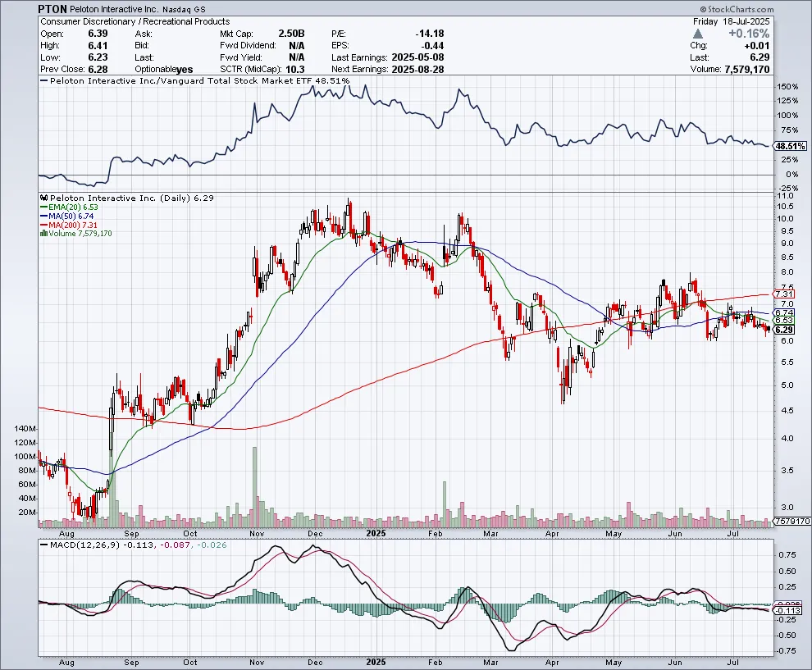The image size is (812, 670).
Task: Click the Peloton Interactive Inc. (Daily) 6.29 legend
Action: click(x=127, y=198)
